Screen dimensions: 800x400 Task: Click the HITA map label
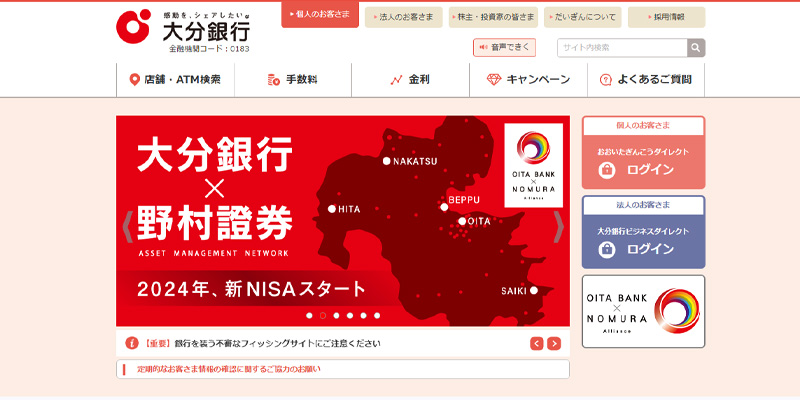point(349,209)
